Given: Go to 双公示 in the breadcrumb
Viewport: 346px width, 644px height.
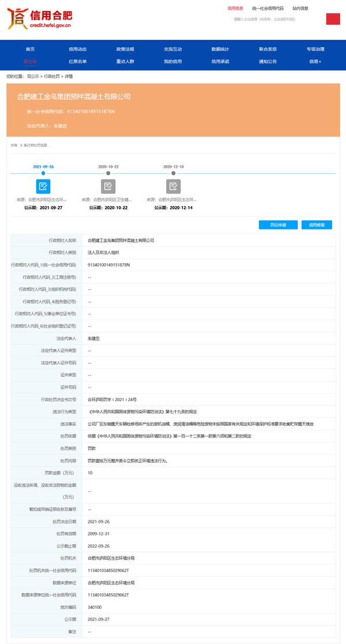Looking at the screenshot, I should pos(33,76).
